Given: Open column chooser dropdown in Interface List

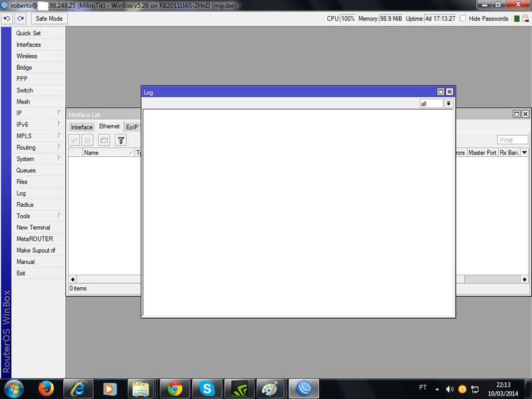Looking at the screenshot, I should click(525, 153).
